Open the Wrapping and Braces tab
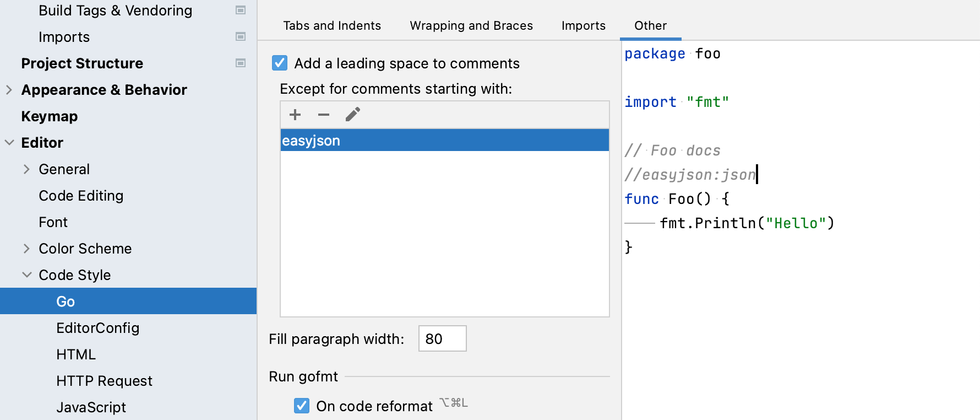 coord(471,26)
